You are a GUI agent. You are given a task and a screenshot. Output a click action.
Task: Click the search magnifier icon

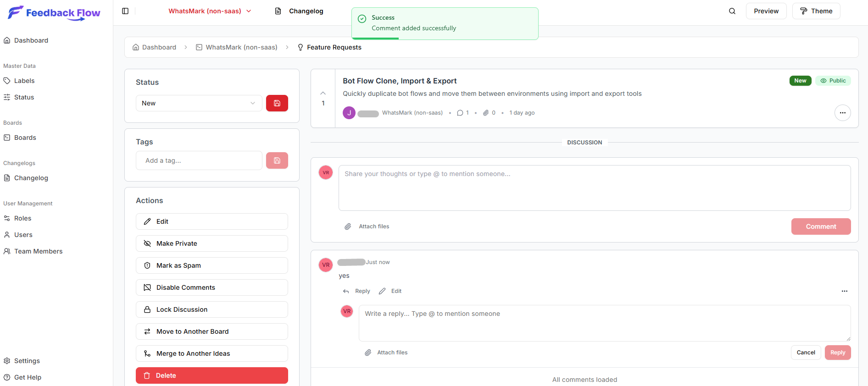(x=732, y=11)
